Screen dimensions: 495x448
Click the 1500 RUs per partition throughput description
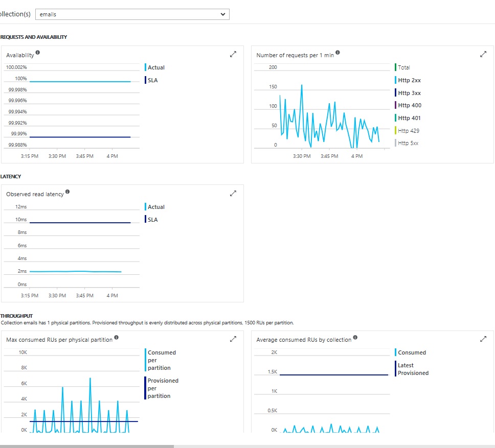coord(147,322)
